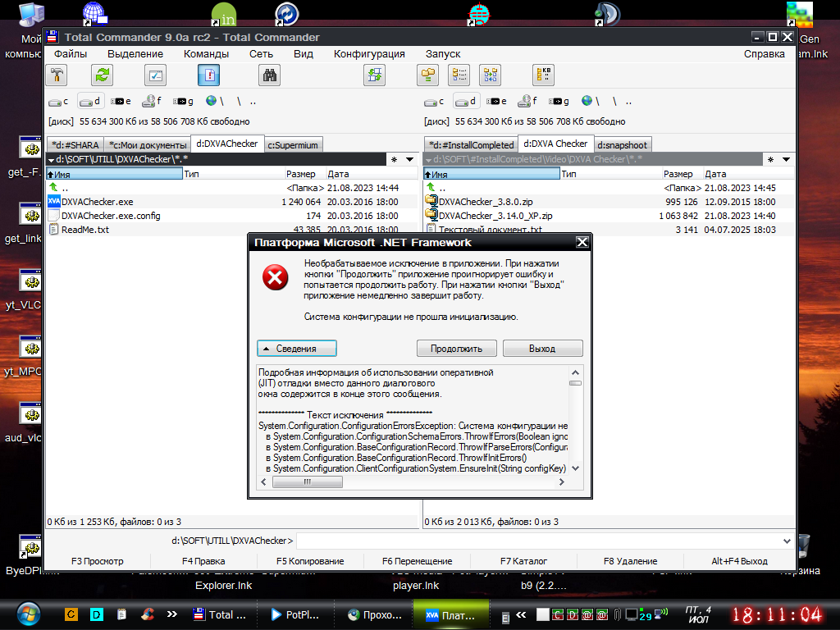Viewport: 840px width, 630px height.
Task: Click Выход button in error dialog
Action: pyautogui.click(x=543, y=348)
